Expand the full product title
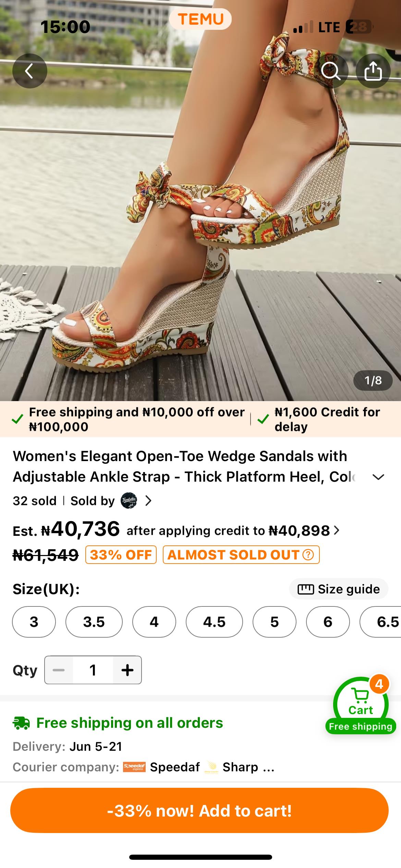Image resolution: width=401 pixels, height=868 pixels. pos(378,477)
